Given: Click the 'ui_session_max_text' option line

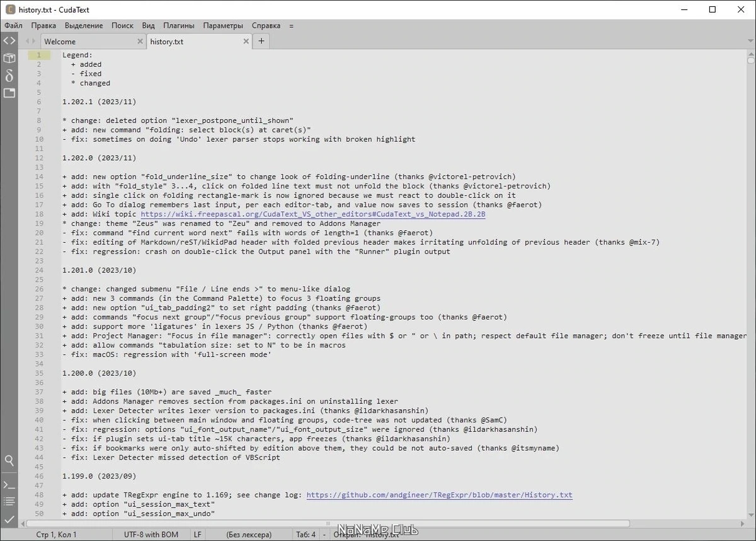Looking at the screenshot, I should [x=139, y=504].
